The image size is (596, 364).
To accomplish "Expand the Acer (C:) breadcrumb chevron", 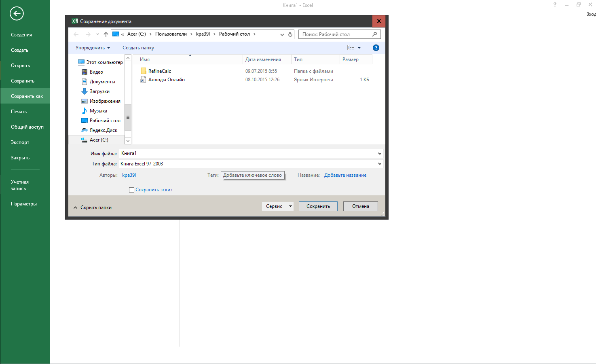I will tap(150, 34).
